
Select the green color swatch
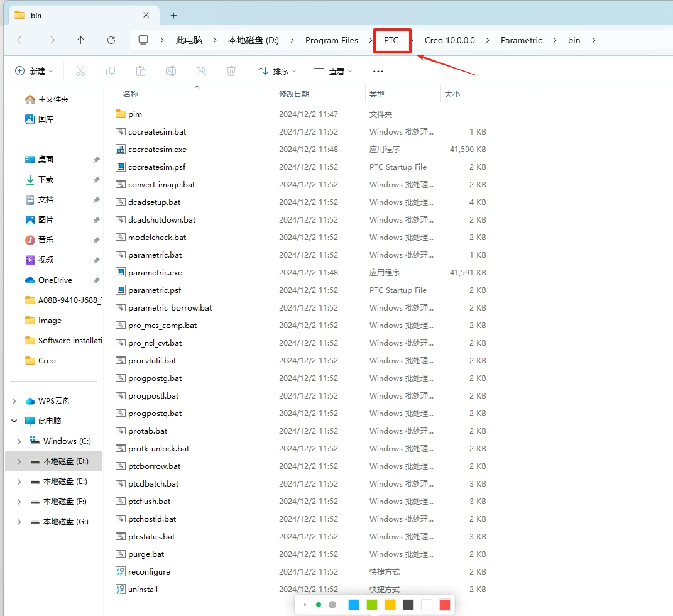372,605
